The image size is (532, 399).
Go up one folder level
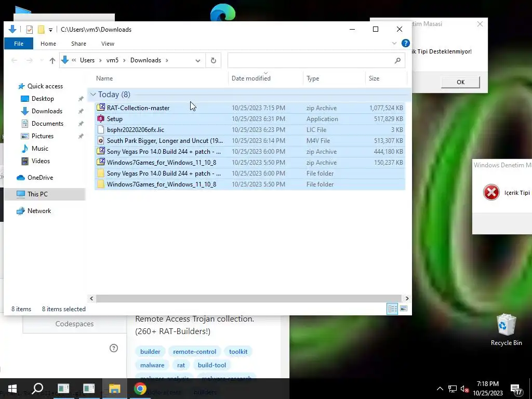[x=52, y=60]
